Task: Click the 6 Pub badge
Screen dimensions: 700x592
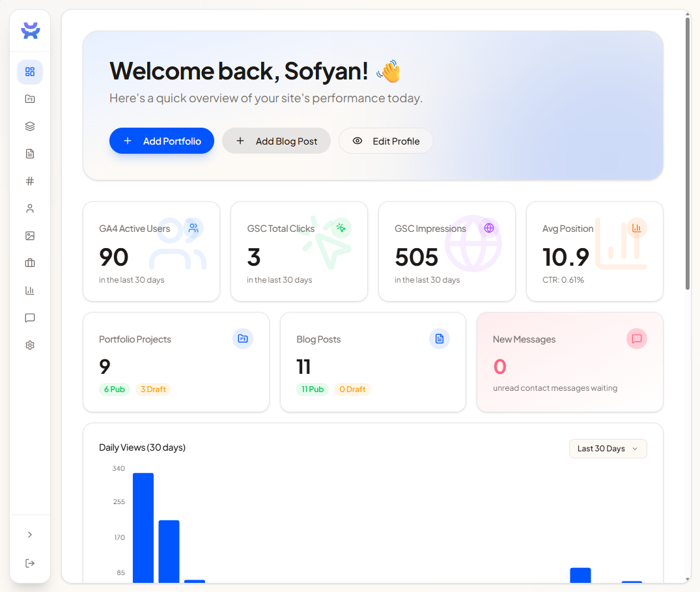Action: 115,389
